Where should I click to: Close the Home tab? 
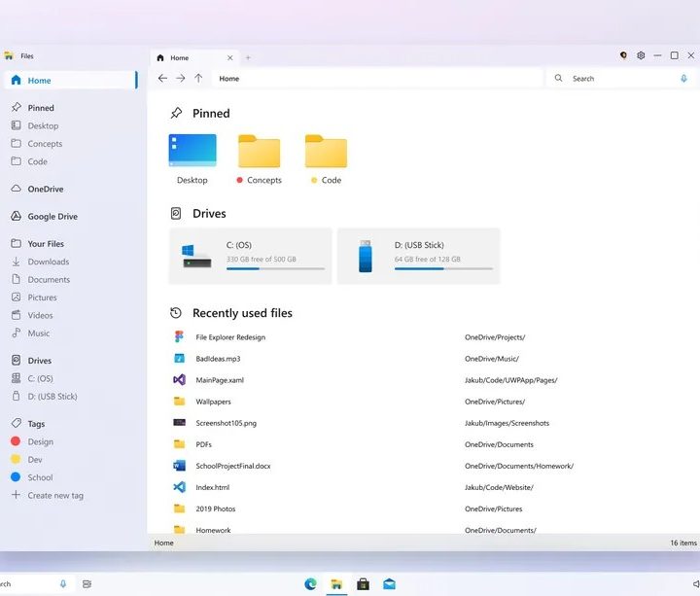click(x=230, y=57)
